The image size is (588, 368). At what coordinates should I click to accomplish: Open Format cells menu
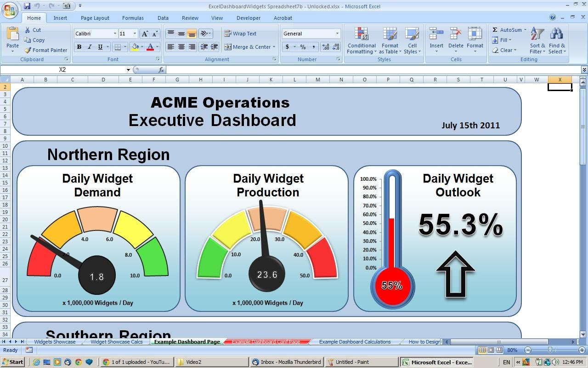[x=475, y=40]
